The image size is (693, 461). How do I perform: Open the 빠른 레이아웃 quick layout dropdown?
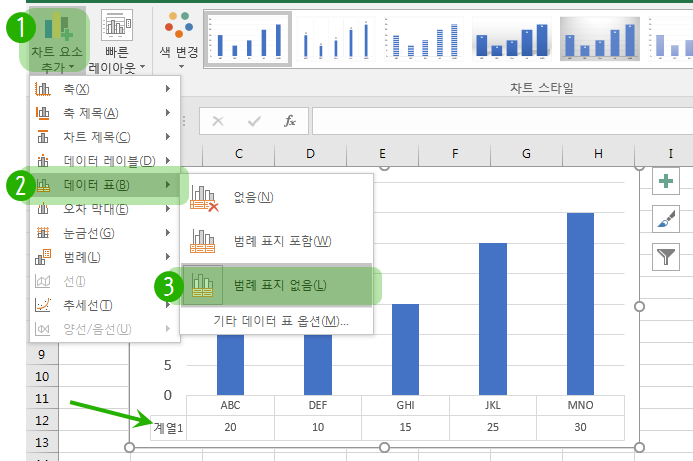click(x=117, y=41)
